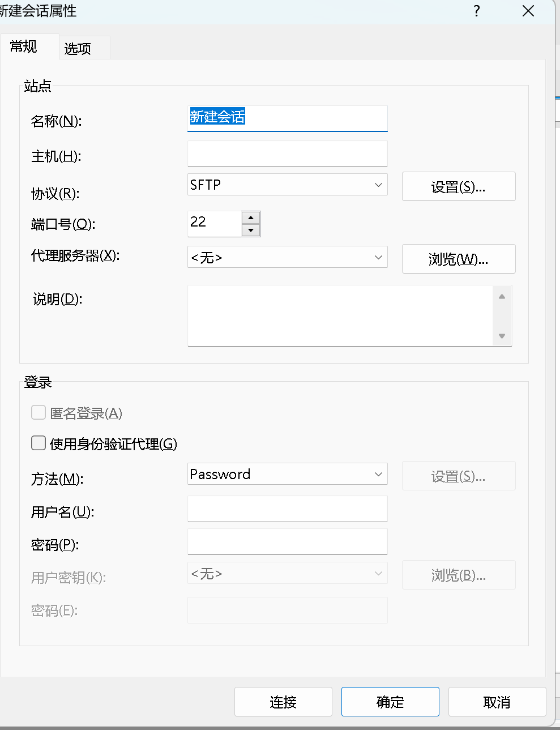Select the 常规 tab
This screenshot has height=730, width=560.
pos(24,46)
